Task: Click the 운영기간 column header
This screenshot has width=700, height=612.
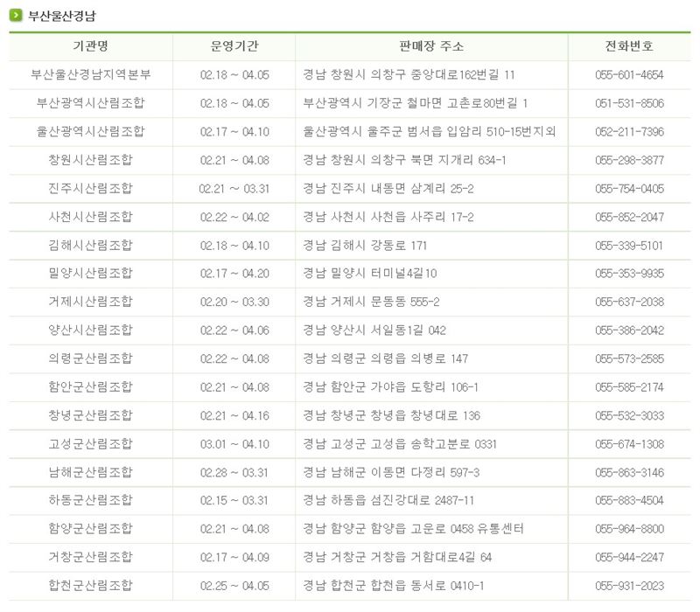Action: tap(234, 46)
